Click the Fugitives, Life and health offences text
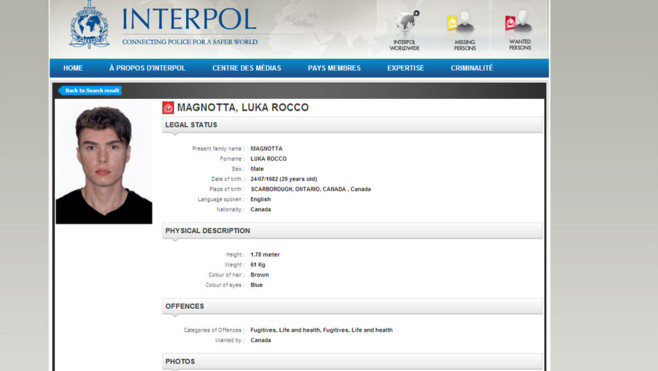 click(x=321, y=330)
